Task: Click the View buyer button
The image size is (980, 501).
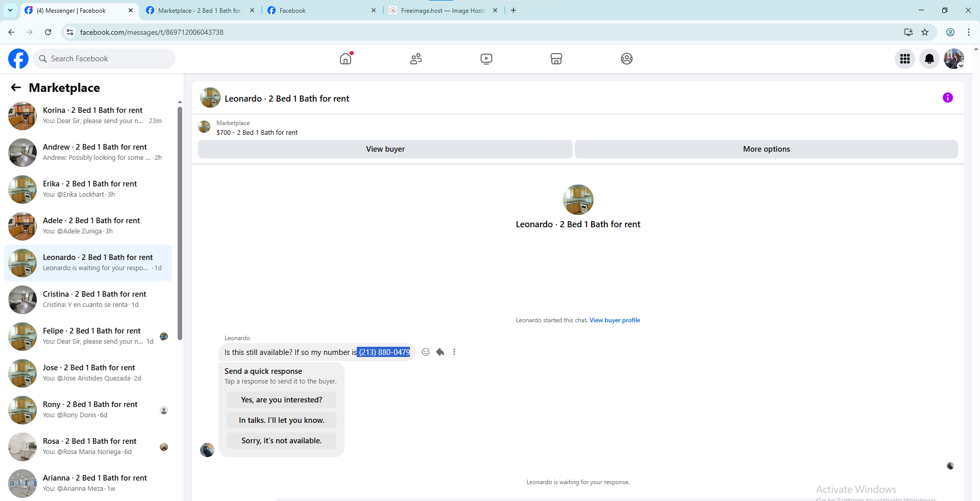Action: [385, 149]
